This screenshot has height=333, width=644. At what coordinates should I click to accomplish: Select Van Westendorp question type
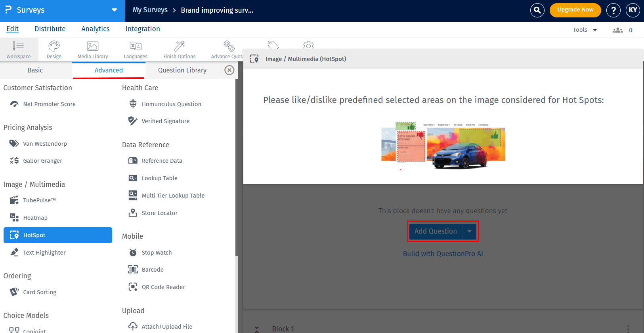tap(38, 144)
